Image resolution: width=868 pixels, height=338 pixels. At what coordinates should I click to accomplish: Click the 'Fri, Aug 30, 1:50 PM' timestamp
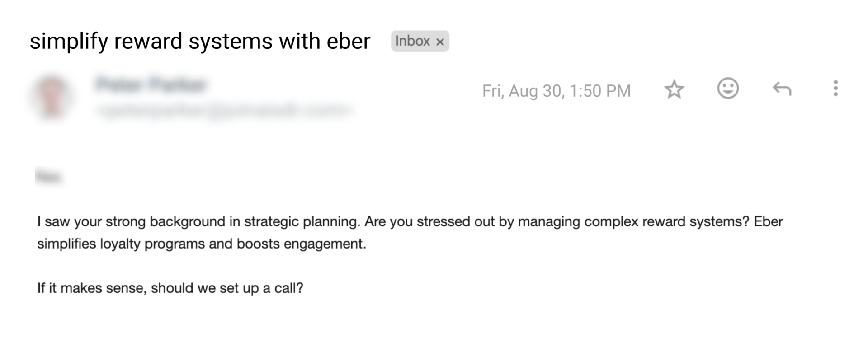(x=556, y=91)
